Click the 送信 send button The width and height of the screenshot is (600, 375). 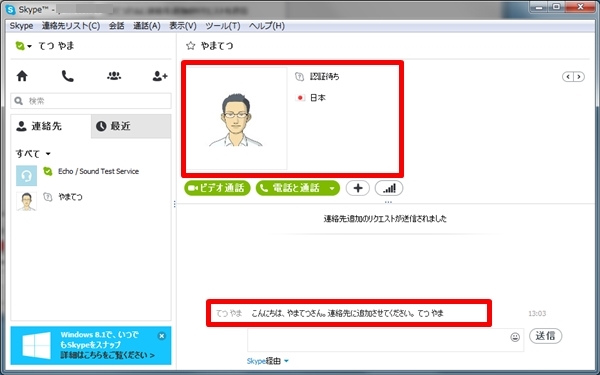point(545,336)
